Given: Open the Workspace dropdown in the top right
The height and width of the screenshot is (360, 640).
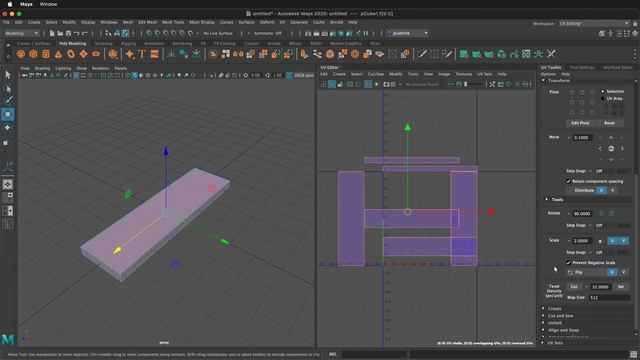Looking at the screenshot, I should pyautogui.click(x=594, y=24).
